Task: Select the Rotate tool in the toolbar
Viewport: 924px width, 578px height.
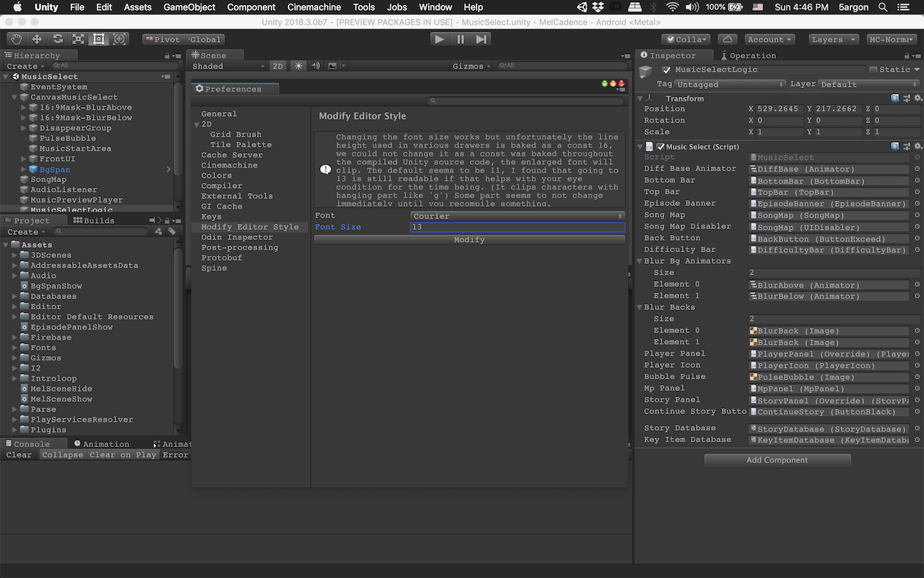Action: (x=58, y=39)
